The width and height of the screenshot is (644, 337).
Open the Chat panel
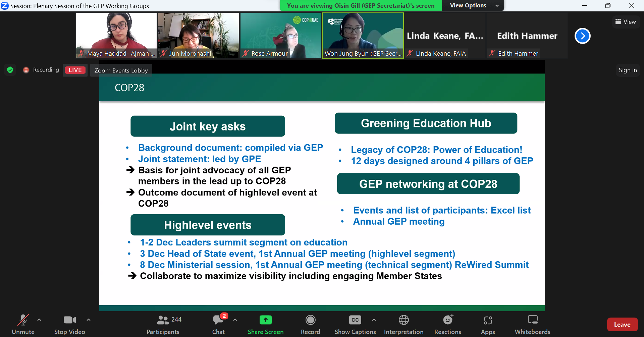click(x=218, y=320)
